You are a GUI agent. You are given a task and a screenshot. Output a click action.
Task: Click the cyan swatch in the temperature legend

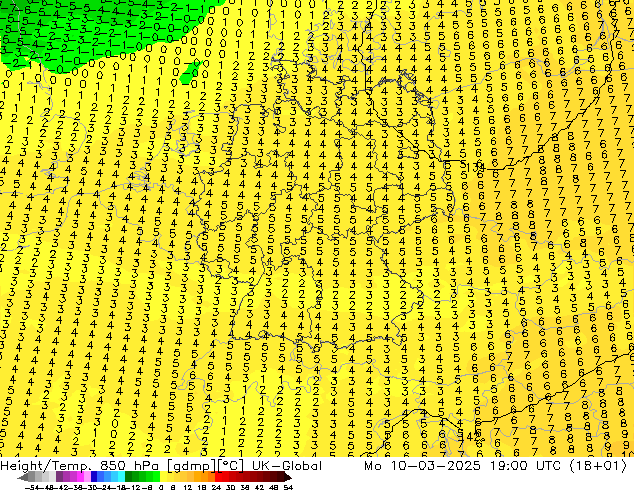point(121,477)
